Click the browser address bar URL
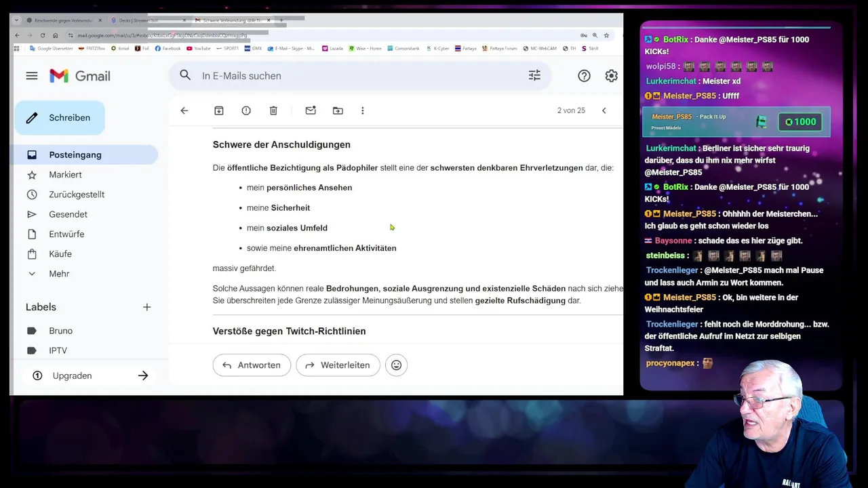 point(163,35)
